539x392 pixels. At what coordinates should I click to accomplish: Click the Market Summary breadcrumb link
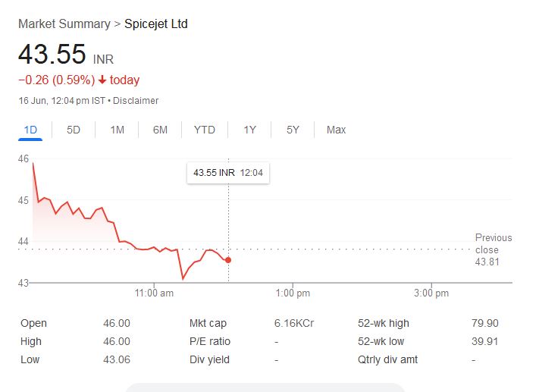click(64, 24)
